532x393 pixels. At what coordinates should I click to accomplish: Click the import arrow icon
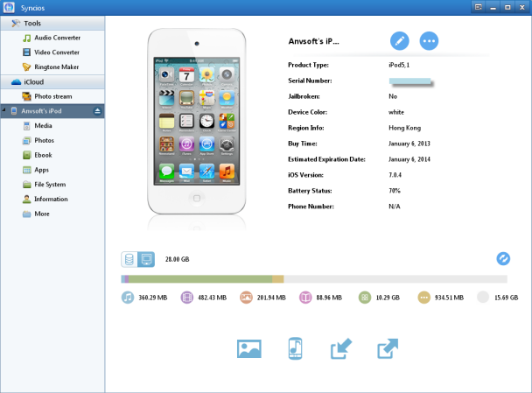pos(341,348)
